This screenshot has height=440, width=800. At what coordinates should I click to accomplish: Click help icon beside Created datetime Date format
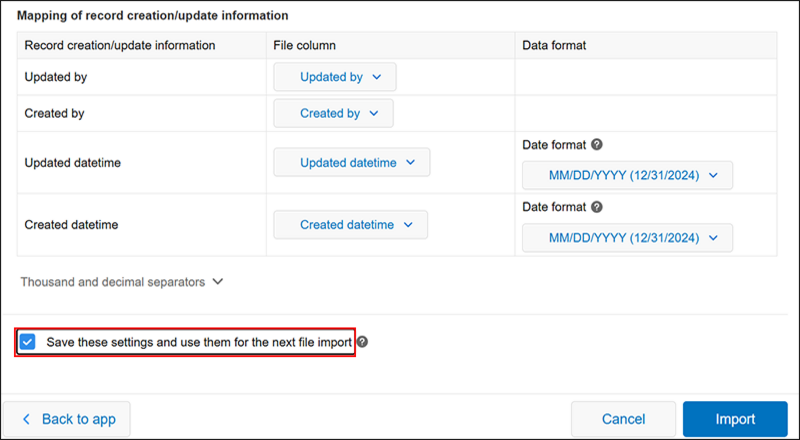(x=597, y=207)
